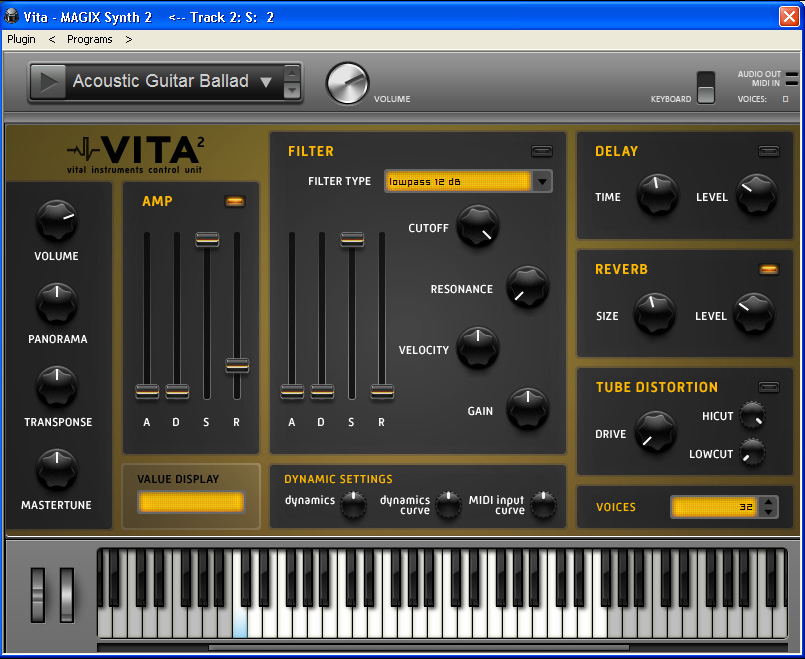
Task: Toggle the FILTER section power LED
Action: [542, 151]
